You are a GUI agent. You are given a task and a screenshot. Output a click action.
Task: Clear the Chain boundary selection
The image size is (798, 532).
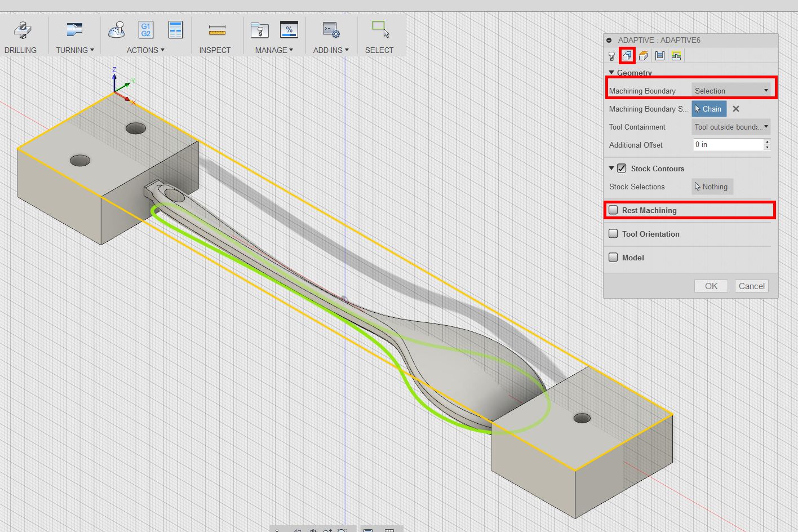coord(736,109)
